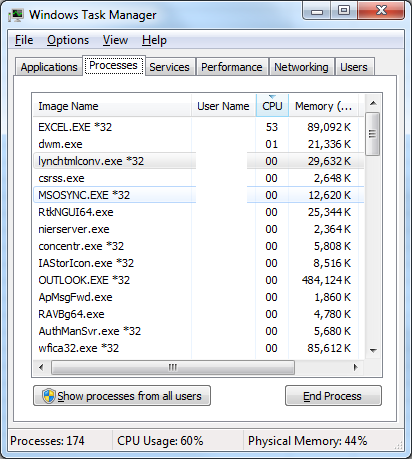Sort by Memory column header
Viewport: 412px width, 459px height.
click(323, 106)
